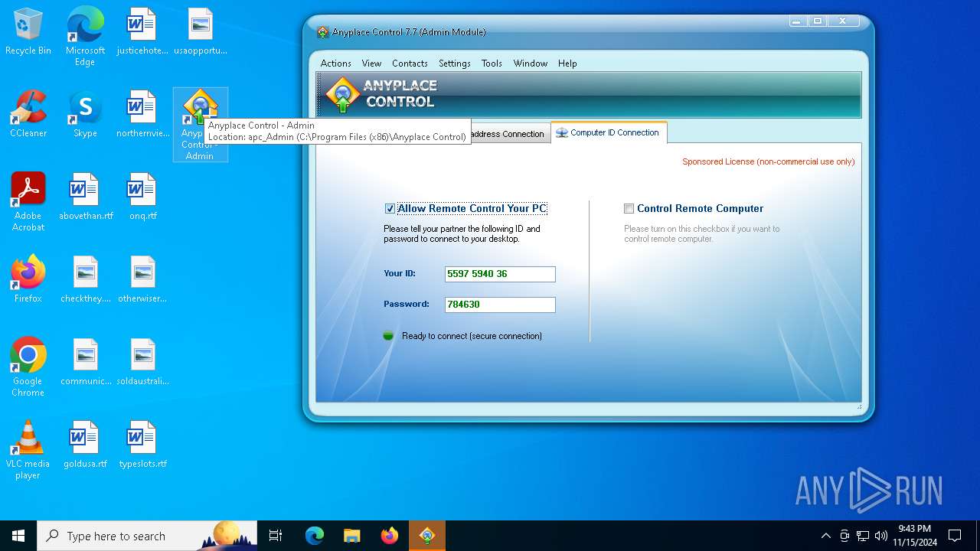The height and width of the screenshot is (551, 980).
Task: Select the Anyplace Control Admin desktop shortcut
Action: [200, 125]
